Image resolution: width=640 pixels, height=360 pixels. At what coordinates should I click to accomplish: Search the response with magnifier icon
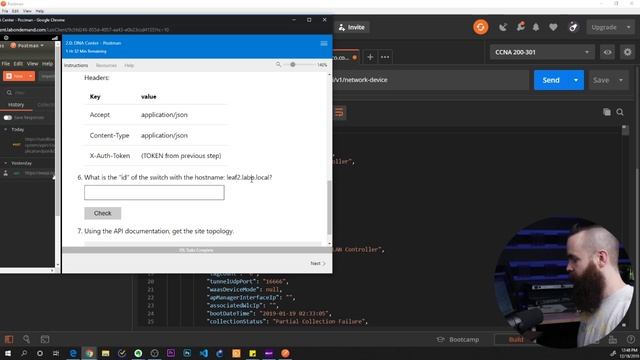coord(620,112)
